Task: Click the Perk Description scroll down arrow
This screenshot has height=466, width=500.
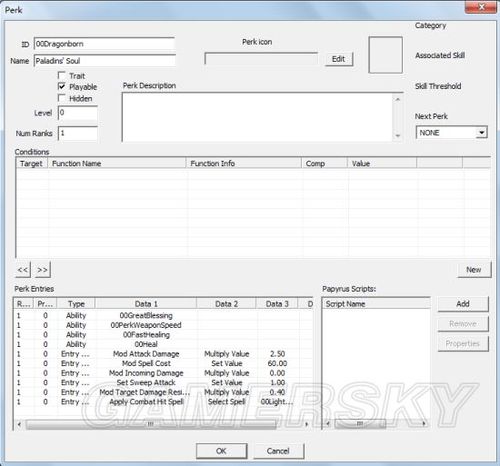Action: pyautogui.click(x=397, y=136)
